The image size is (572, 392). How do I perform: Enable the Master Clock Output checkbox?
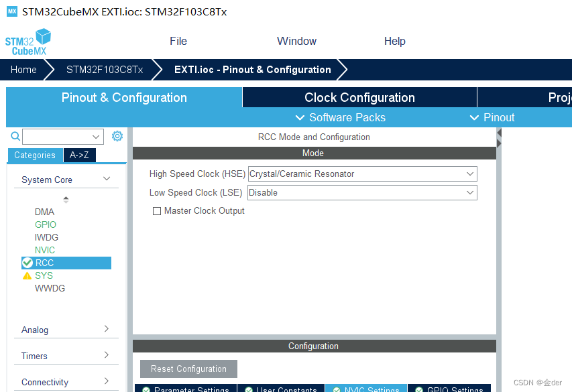pos(157,211)
